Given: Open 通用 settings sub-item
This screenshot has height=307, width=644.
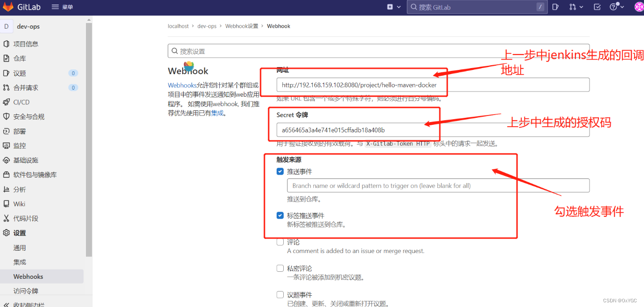Looking at the screenshot, I should click(x=20, y=248).
